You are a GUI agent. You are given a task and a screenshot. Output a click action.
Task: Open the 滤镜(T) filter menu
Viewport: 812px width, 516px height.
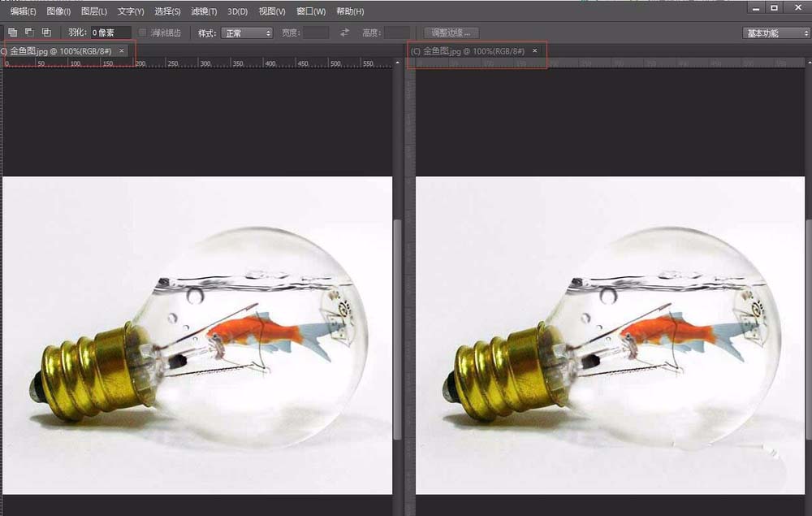[x=204, y=11]
